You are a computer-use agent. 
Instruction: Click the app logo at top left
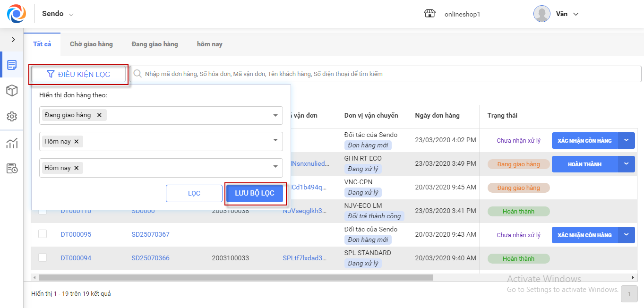point(17,14)
